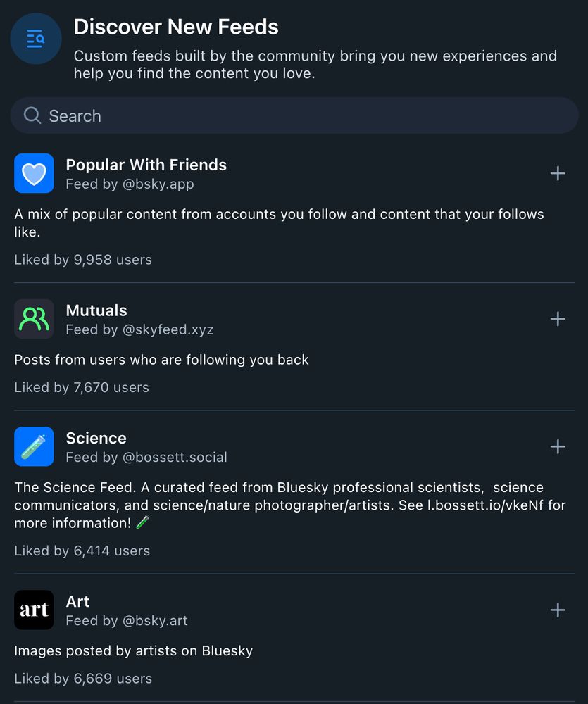Add the Science feed with plus icon
Image resolution: width=588 pixels, height=704 pixels.
[x=558, y=446]
